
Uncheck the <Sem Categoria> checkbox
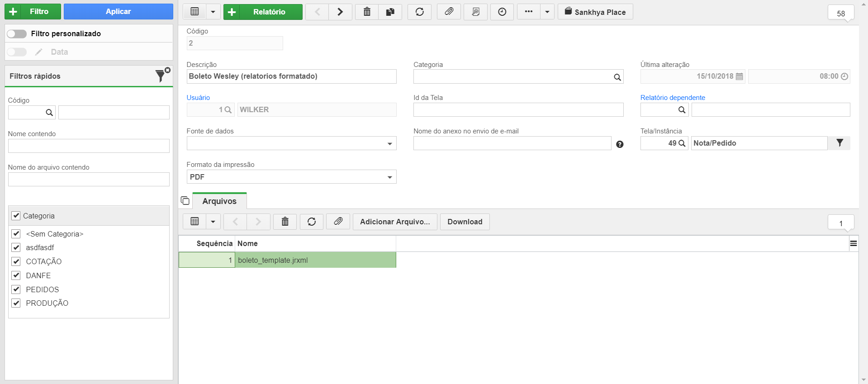click(16, 234)
